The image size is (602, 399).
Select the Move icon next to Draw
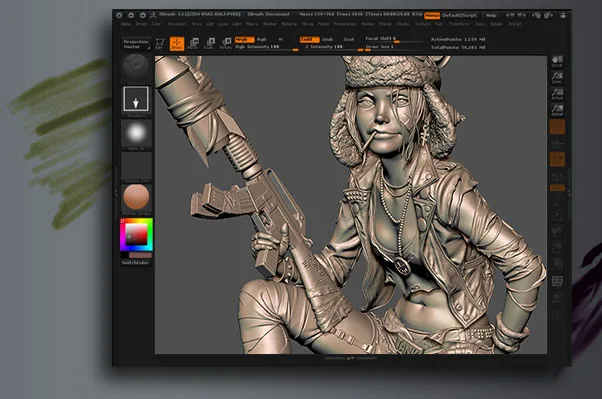[x=194, y=44]
